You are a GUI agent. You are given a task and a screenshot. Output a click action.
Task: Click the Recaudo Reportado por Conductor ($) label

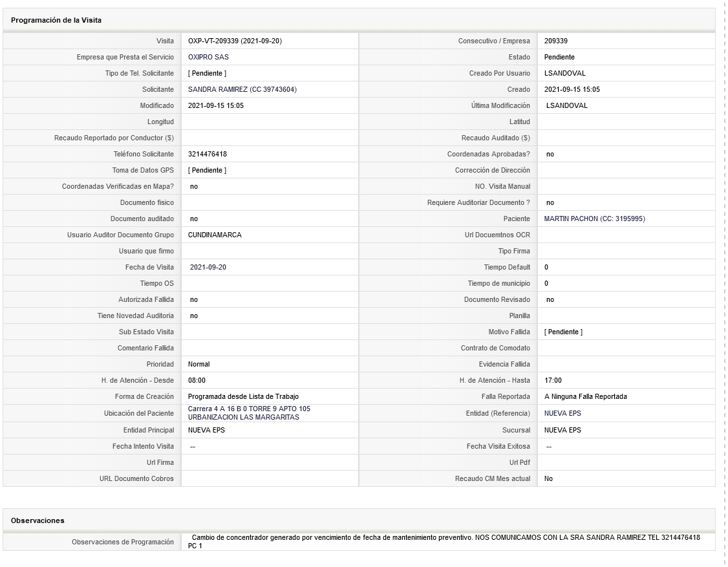[114, 138]
